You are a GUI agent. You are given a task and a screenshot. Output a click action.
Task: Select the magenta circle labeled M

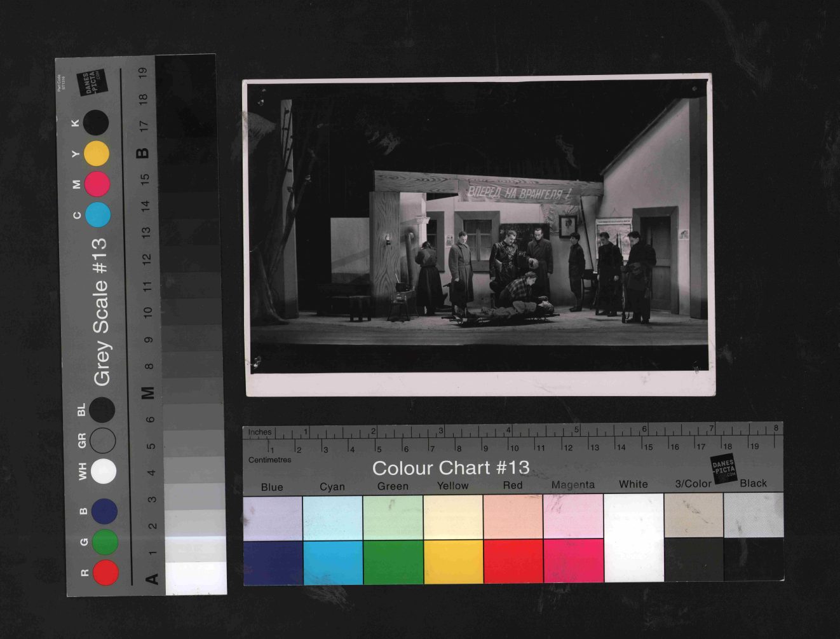pos(97,184)
